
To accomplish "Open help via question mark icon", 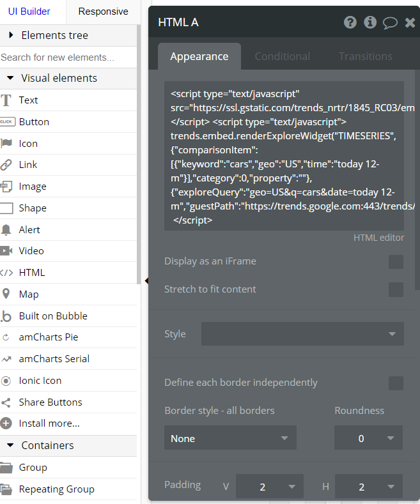I will pyautogui.click(x=350, y=22).
